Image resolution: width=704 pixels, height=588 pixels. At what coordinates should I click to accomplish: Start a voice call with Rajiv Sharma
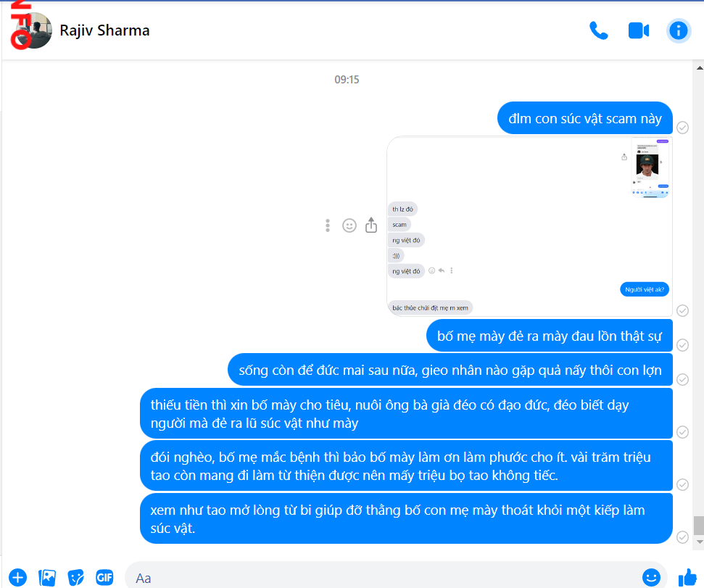click(598, 30)
